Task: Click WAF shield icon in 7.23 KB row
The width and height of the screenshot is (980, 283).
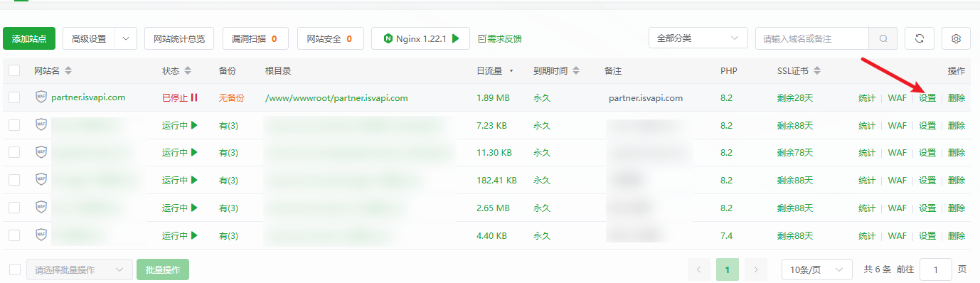Action: pyautogui.click(x=41, y=125)
